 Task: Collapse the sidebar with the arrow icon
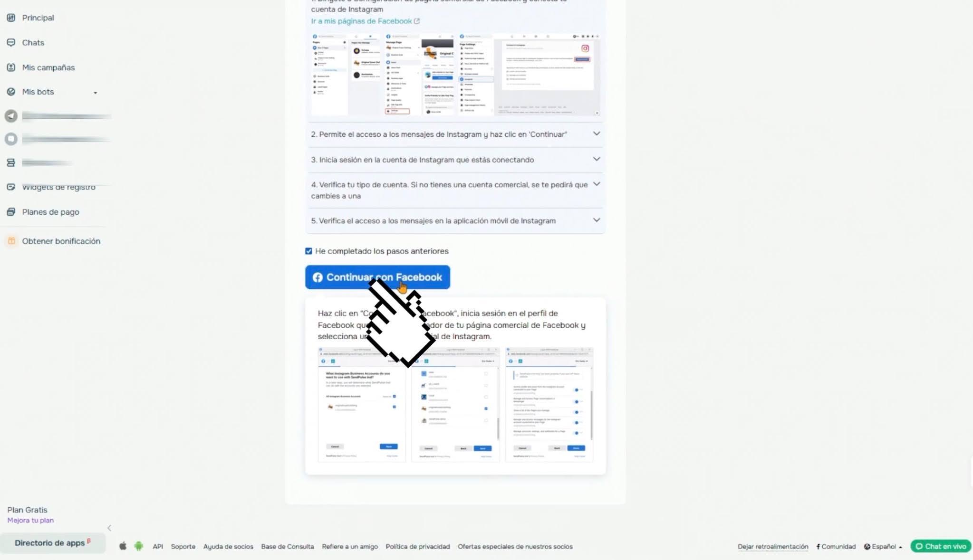[x=109, y=528]
